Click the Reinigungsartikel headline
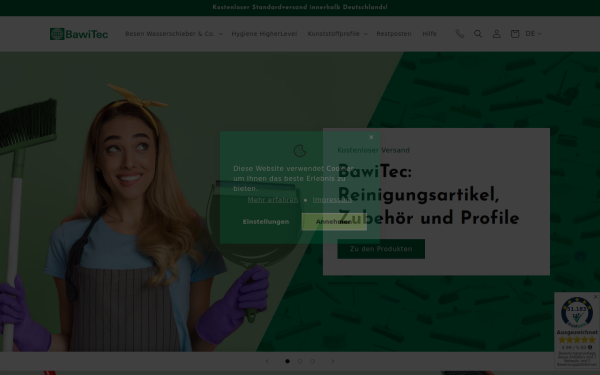The height and width of the screenshot is (375, 600). pos(428,195)
